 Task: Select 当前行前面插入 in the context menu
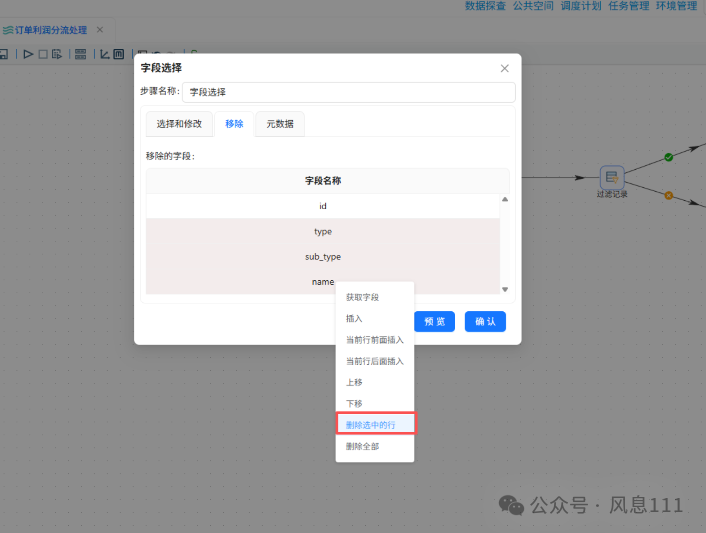click(375, 340)
